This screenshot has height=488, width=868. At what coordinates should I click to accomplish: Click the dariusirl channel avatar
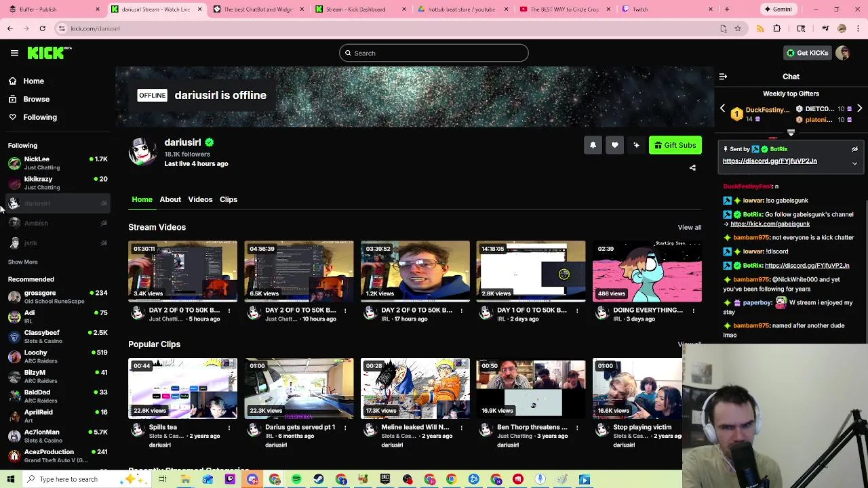coord(142,152)
